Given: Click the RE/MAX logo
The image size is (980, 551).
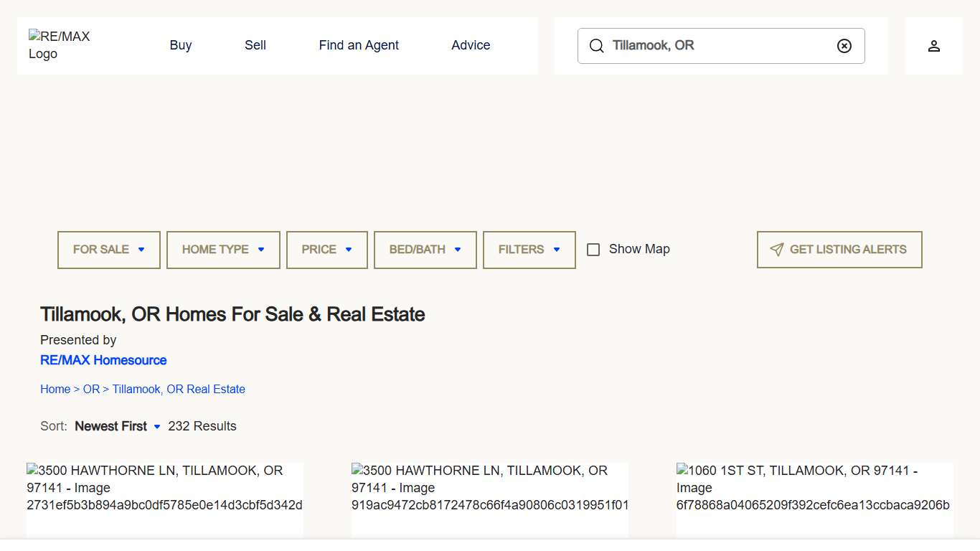Looking at the screenshot, I should pyautogui.click(x=60, y=45).
